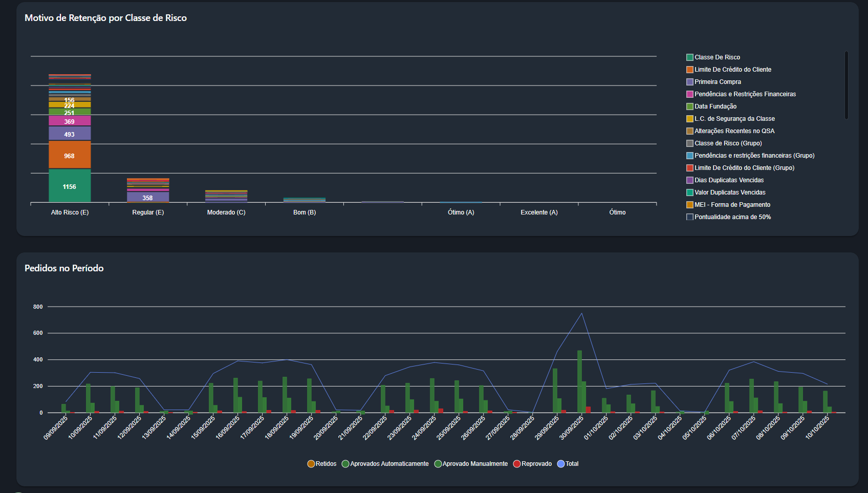Toggle Pontualidade acima de 50% legend icon
The width and height of the screenshot is (868, 493).
click(689, 217)
